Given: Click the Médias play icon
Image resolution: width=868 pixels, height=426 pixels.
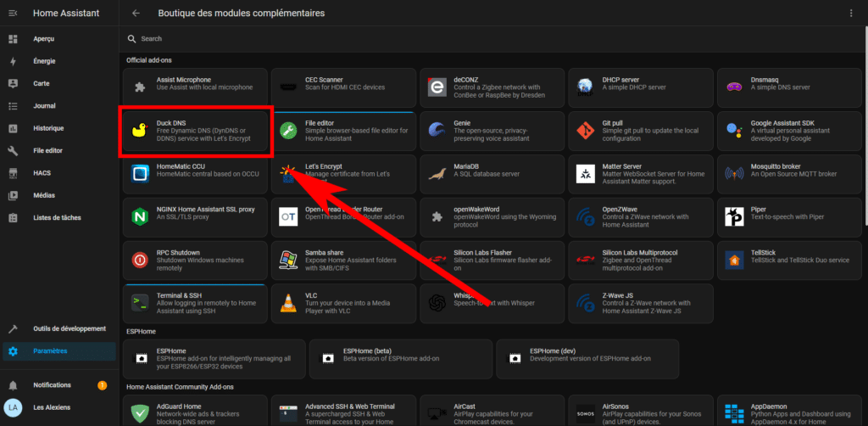Looking at the screenshot, I should [x=14, y=195].
